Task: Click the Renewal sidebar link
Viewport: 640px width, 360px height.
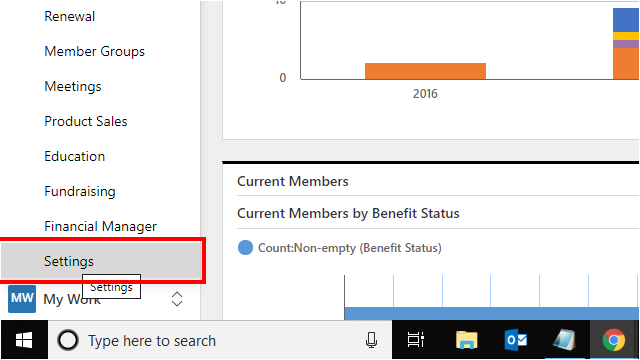Action: coord(69,16)
